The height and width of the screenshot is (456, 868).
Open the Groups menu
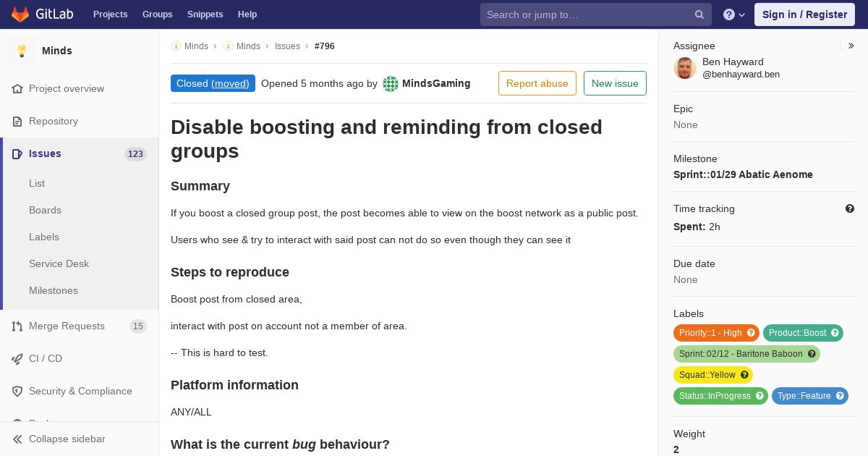pyautogui.click(x=157, y=14)
